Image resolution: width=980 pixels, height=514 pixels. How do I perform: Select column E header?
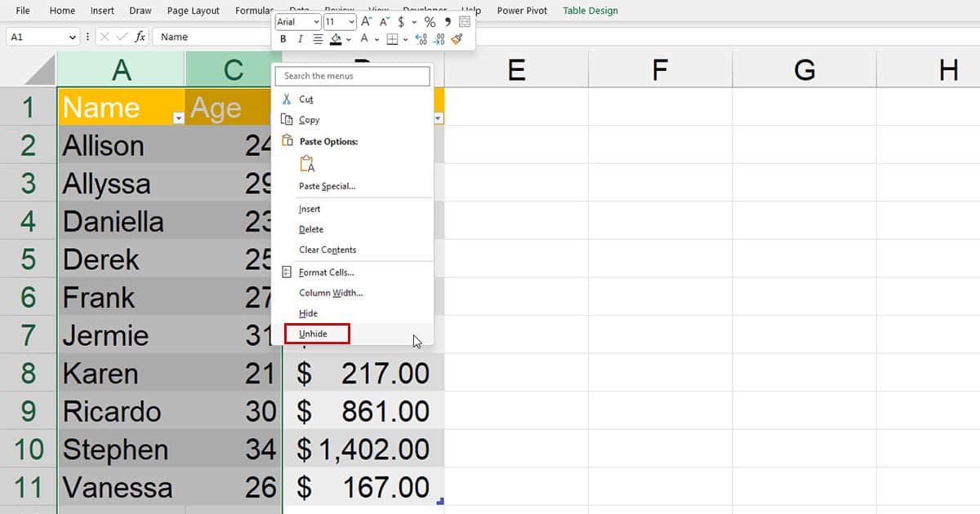516,70
